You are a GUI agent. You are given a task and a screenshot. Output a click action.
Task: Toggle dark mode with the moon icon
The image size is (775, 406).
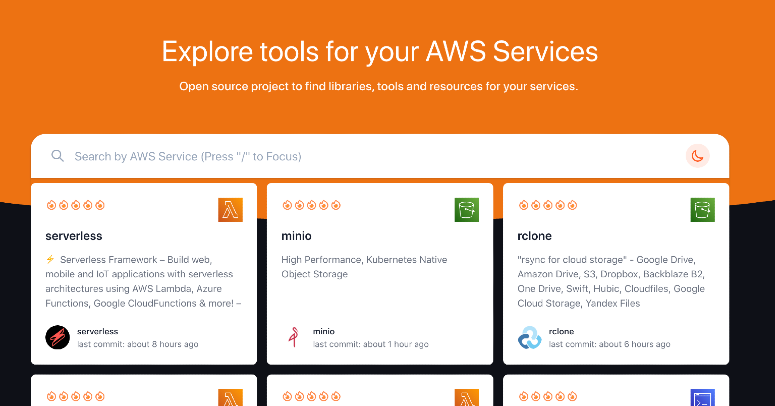pyautogui.click(x=697, y=156)
